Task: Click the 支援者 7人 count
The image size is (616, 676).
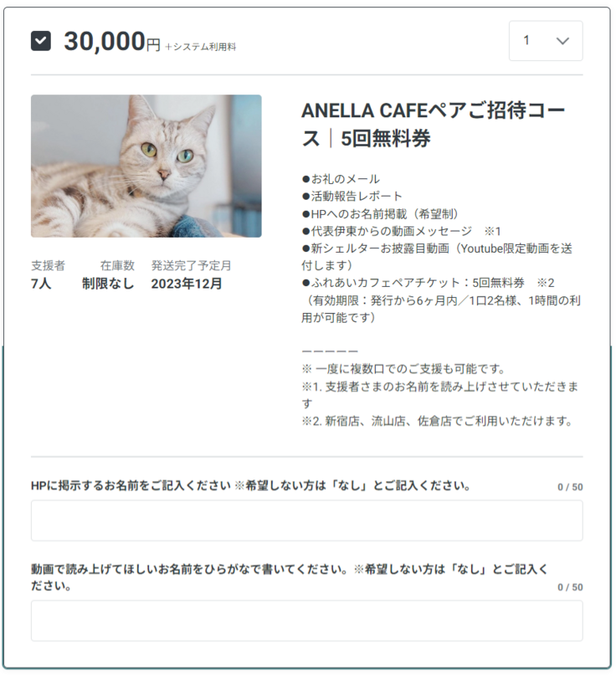Action: click(x=48, y=274)
